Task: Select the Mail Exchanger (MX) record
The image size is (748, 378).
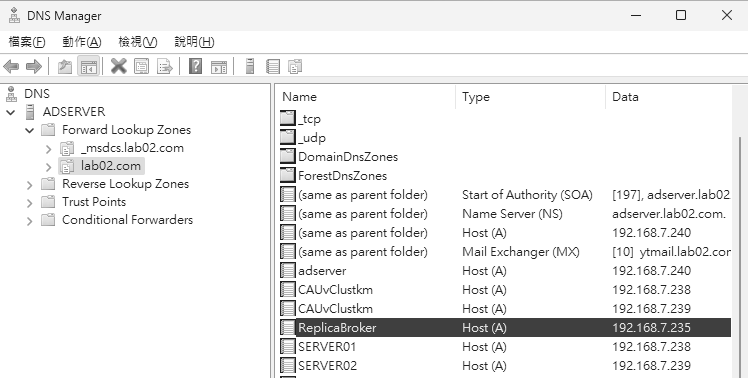Action: pyautogui.click(x=505, y=252)
